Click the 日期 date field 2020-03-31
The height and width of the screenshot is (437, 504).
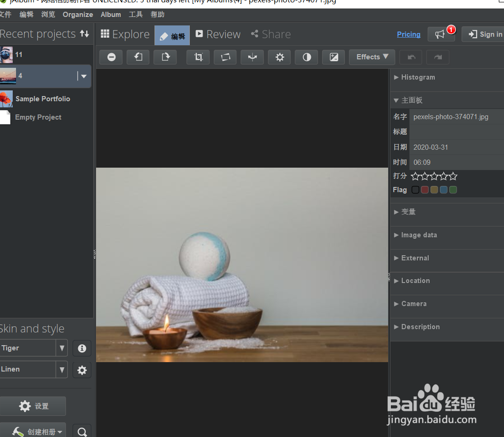point(456,147)
